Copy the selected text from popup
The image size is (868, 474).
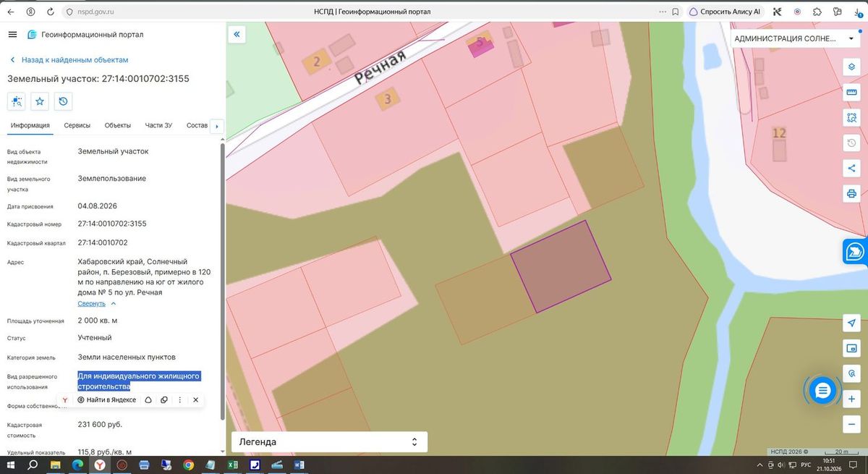164,399
